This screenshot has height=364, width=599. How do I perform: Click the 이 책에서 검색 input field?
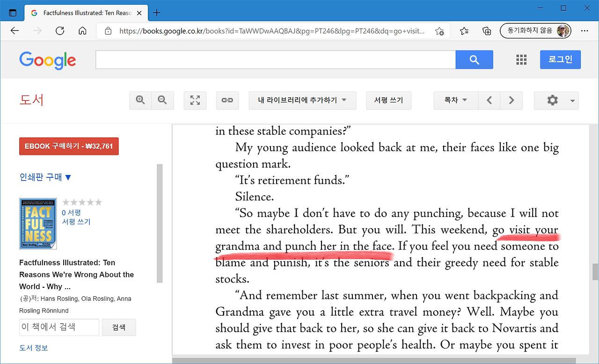coord(59,327)
